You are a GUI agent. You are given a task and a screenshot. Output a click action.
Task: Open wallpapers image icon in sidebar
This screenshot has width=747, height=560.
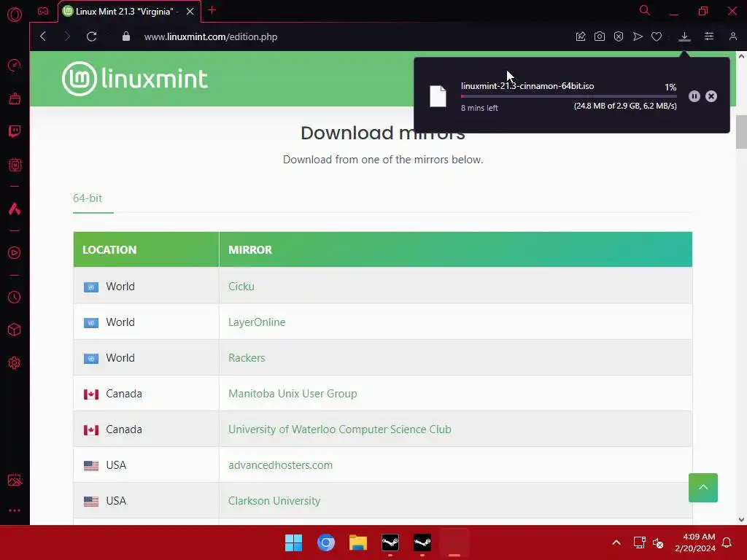15,480
